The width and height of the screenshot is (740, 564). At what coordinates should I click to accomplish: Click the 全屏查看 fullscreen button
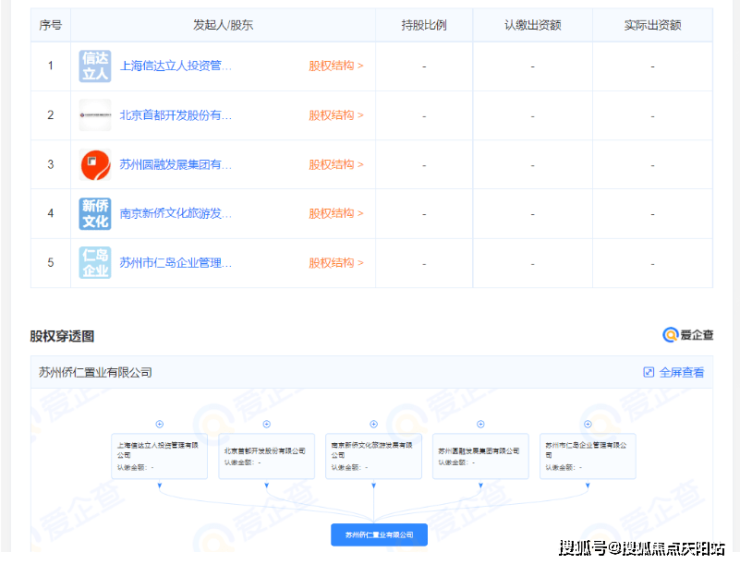point(673,372)
